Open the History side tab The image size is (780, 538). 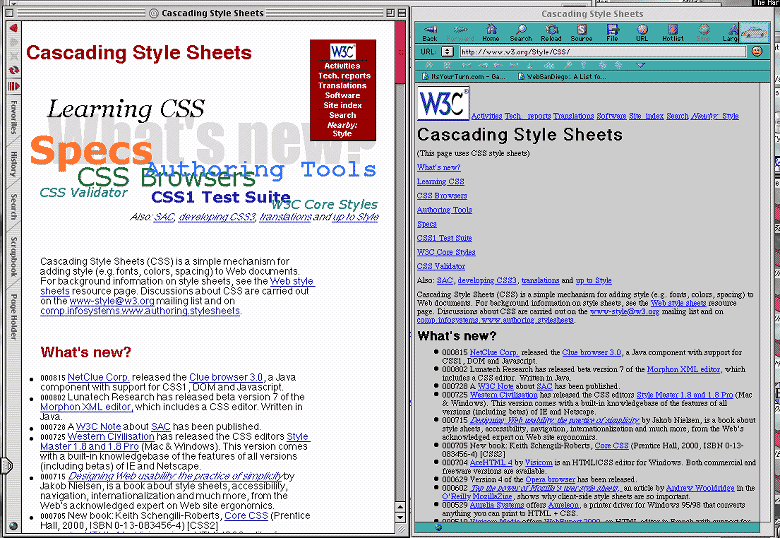tap(13, 164)
